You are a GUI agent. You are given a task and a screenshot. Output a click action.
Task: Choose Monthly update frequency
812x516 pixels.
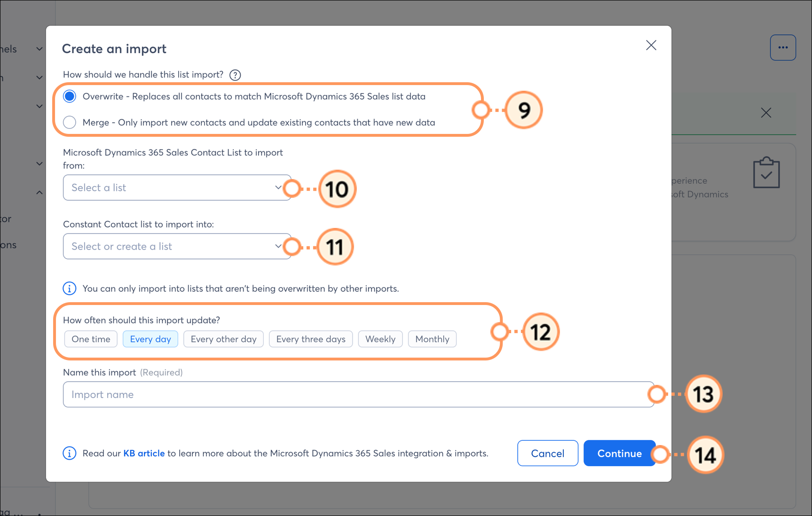pyautogui.click(x=433, y=339)
